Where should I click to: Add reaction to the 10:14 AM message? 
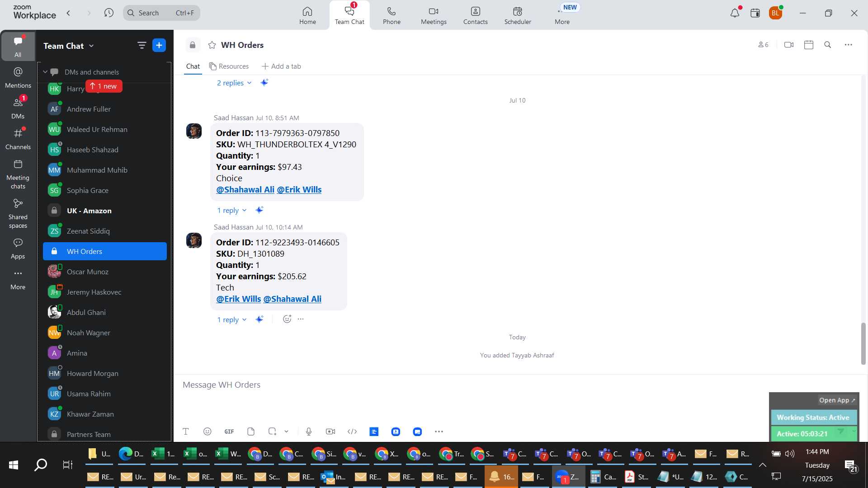(x=287, y=319)
